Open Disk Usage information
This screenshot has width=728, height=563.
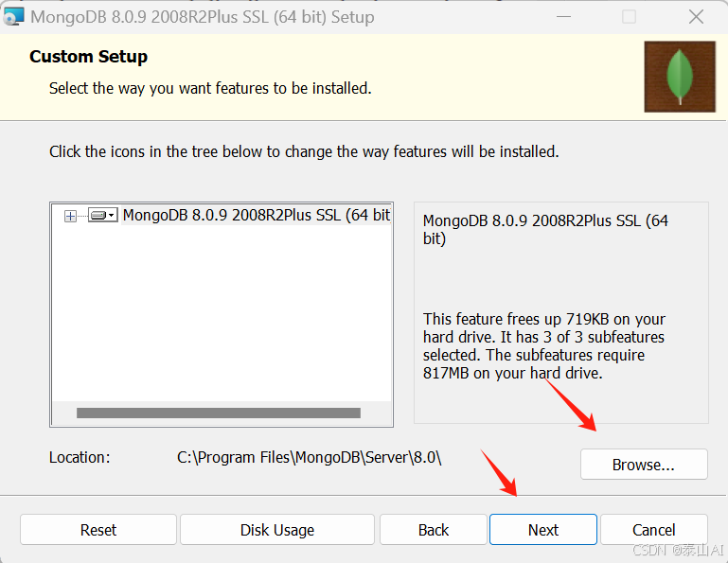[x=277, y=530]
